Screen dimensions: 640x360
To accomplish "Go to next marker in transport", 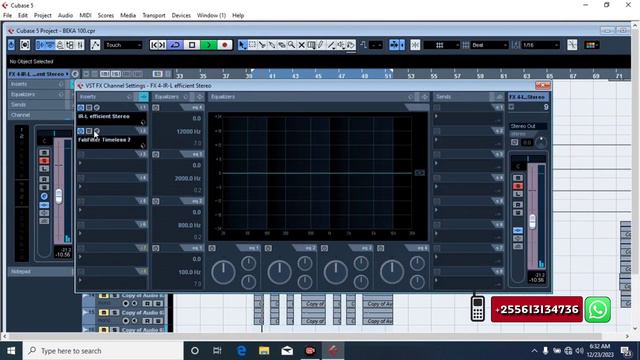I will 162,45.
